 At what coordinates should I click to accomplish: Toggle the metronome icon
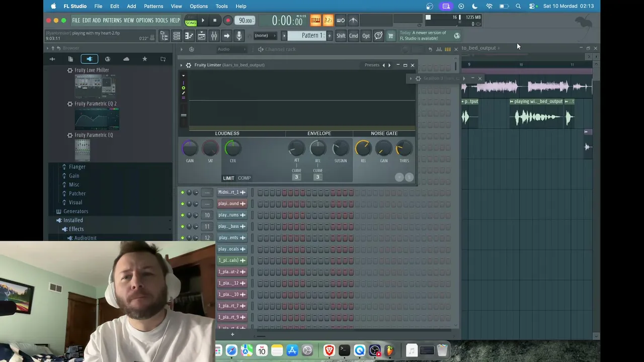(353, 20)
